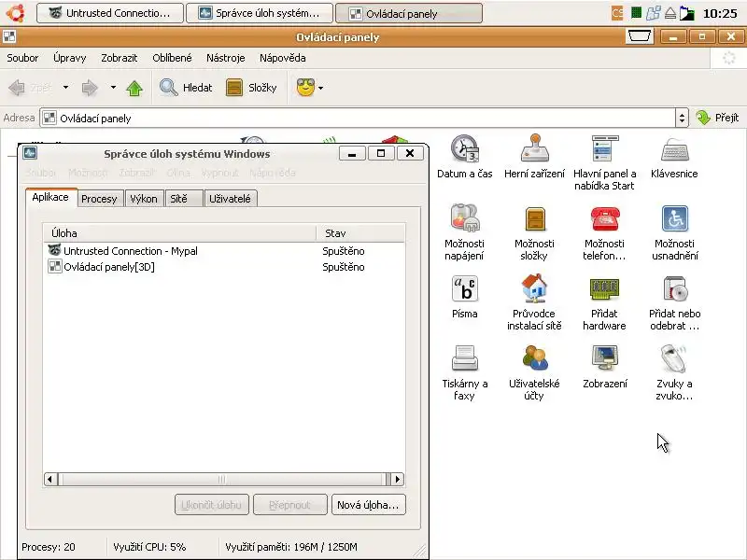Click the Ovládací panely taskbar button
The image size is (747, 560).
click(x=409, y=13)
